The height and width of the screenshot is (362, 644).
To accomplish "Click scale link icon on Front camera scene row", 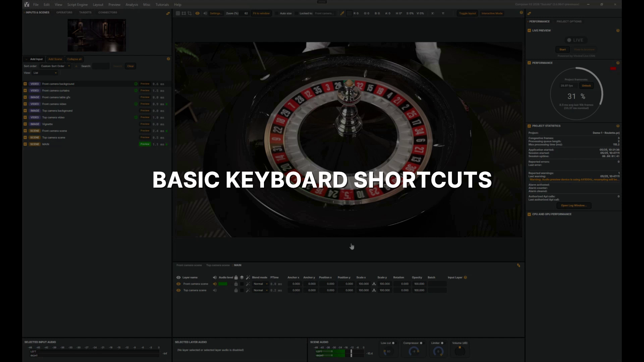I will (x=374, y=284).
